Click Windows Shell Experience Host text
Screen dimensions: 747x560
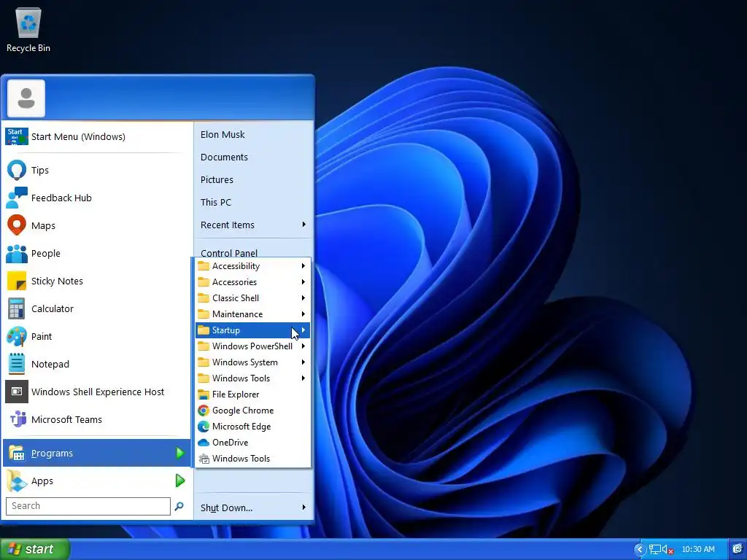(98, 392)
